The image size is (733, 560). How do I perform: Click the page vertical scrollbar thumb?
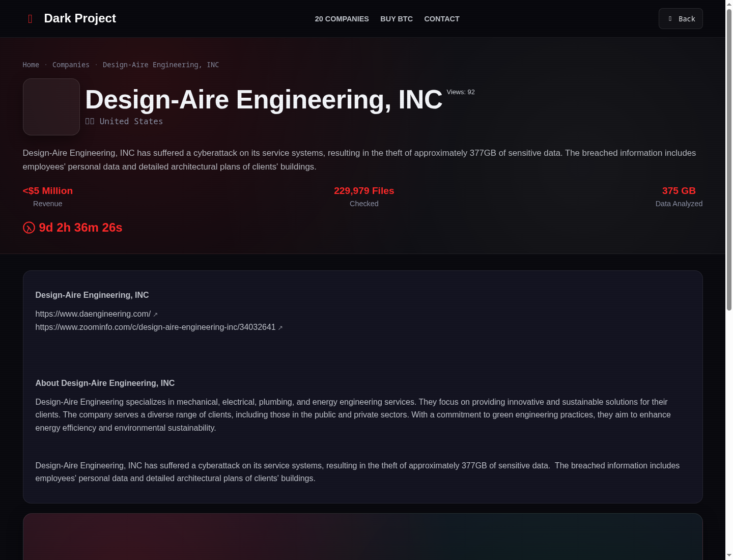tap(729, 159)
